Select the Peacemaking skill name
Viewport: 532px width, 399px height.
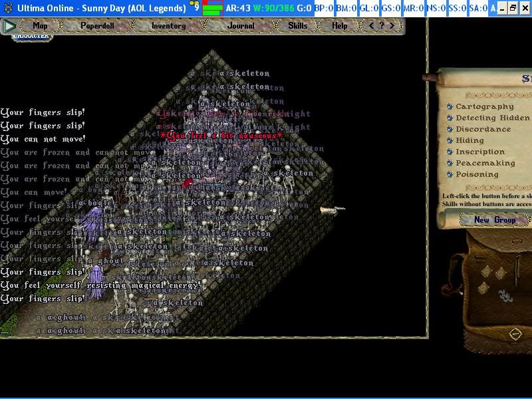click(x=485, y=163)
